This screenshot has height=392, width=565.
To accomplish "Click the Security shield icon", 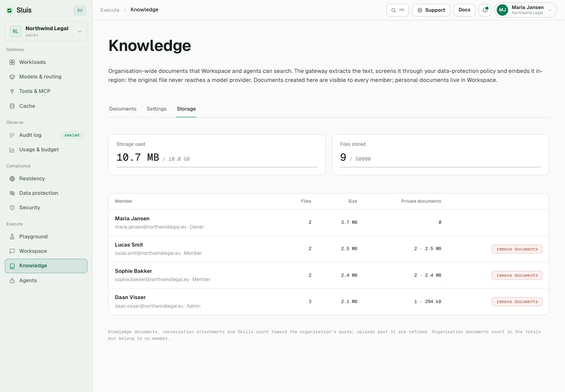I will point(12,208).
